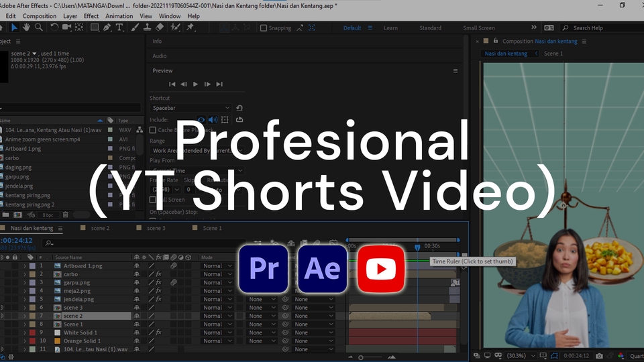The image size is (644, 362).
Task: Expand the Artboard 1.png layer
Action: (25, 266)
